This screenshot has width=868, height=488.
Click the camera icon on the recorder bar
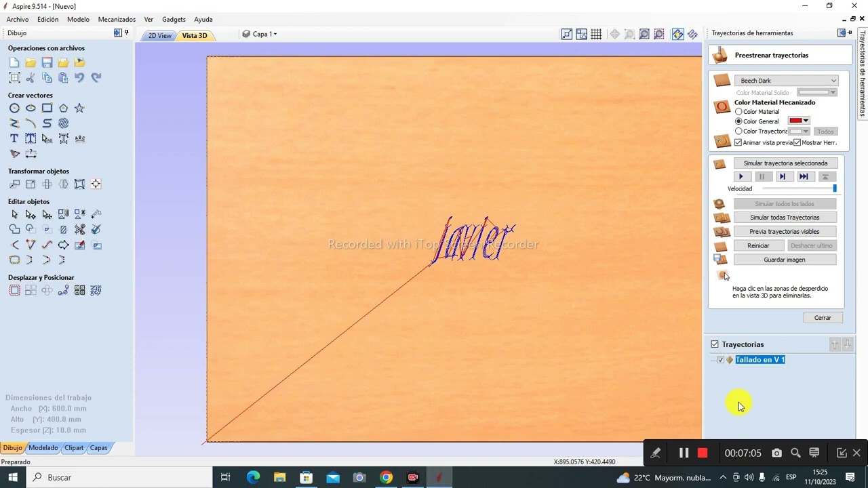pos(777,453)
